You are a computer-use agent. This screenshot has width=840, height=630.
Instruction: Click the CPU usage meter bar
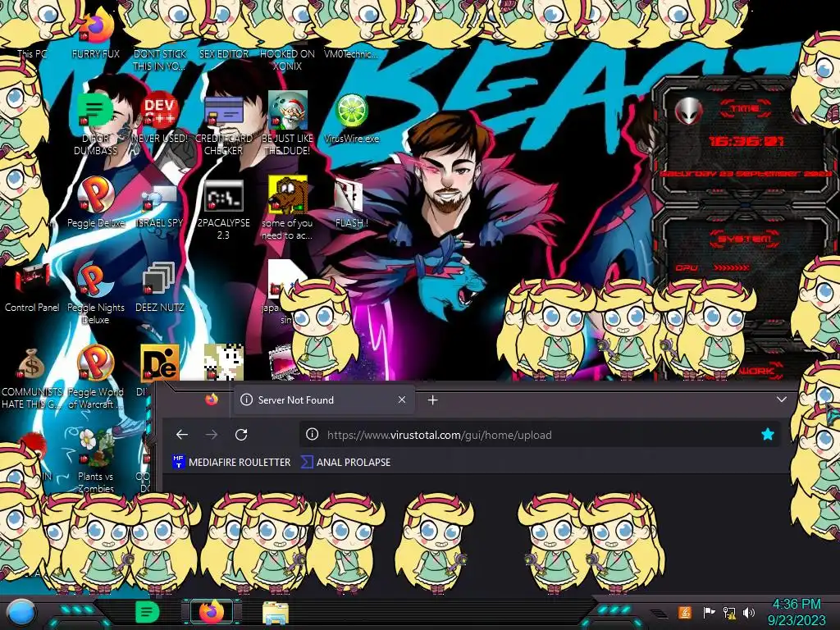(731, 267)
